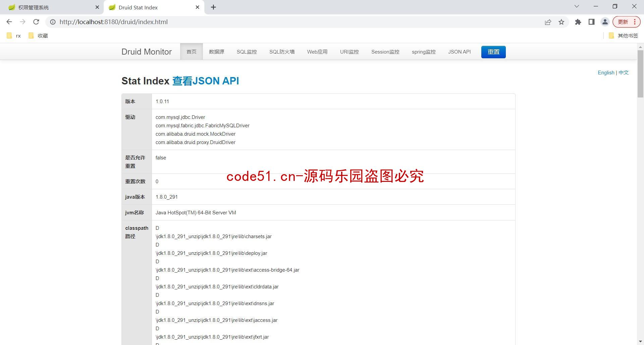
Task: Open the extensions puzzle icon
Action: (578, 22)
